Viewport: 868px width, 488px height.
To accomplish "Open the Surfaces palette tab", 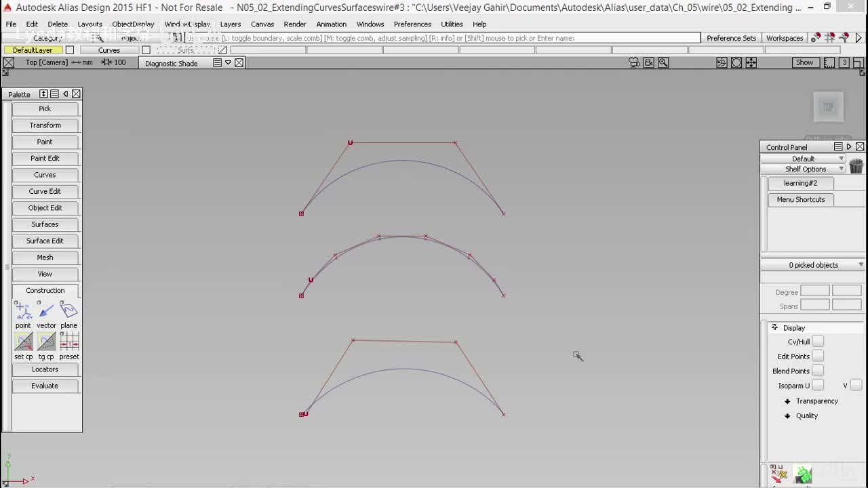I will (x=45, y=224).
